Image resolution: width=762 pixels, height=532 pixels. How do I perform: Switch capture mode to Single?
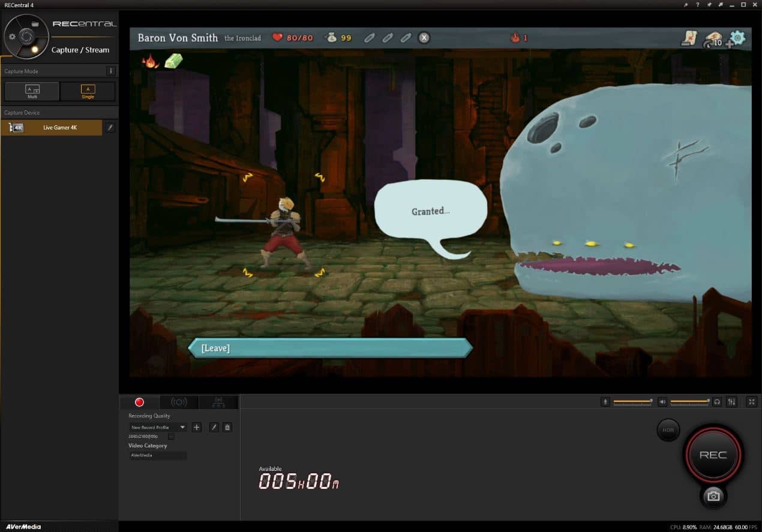[88, 91]
